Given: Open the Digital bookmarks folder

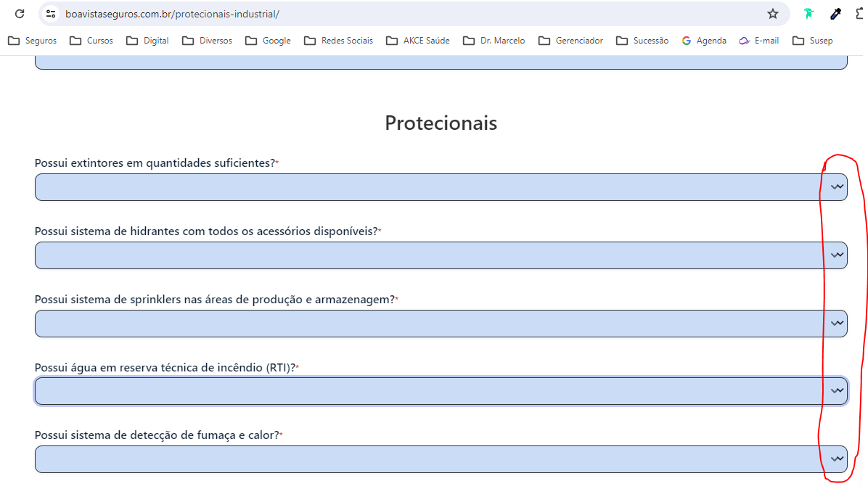Looking at the screenshot, I should point(147,41).
